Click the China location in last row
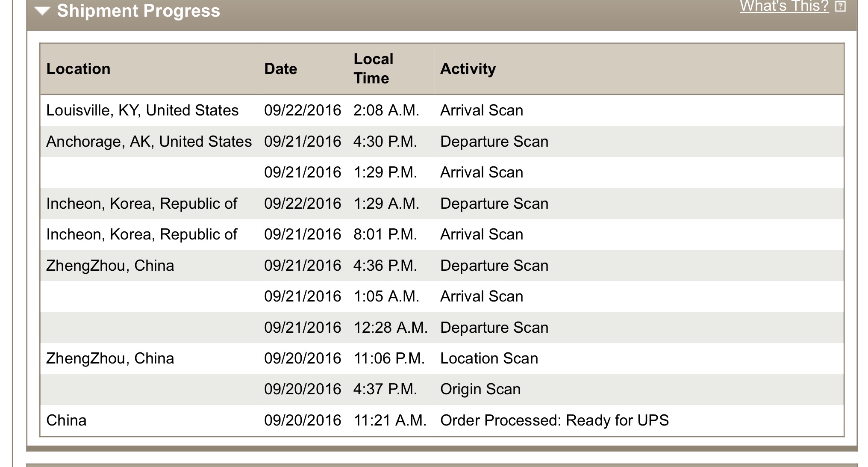The height and width of the screenshot is (467, 868). click(x=66, y=420)
